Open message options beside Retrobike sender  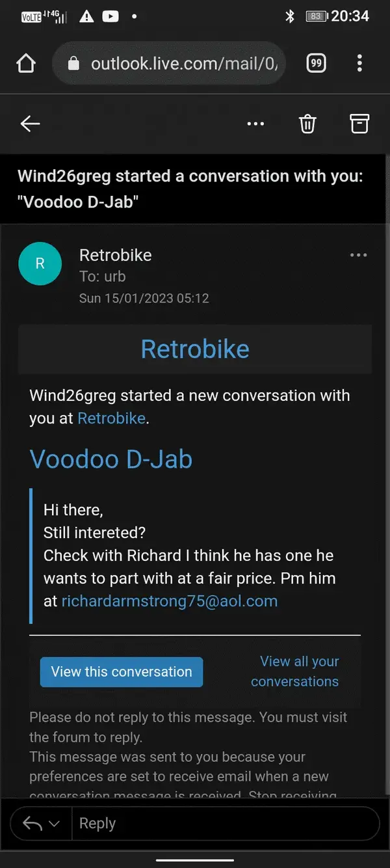[359, 255]
